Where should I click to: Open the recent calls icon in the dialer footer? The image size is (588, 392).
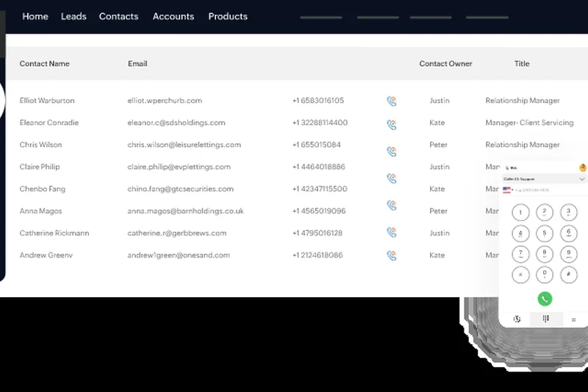[x=517, y=318]
